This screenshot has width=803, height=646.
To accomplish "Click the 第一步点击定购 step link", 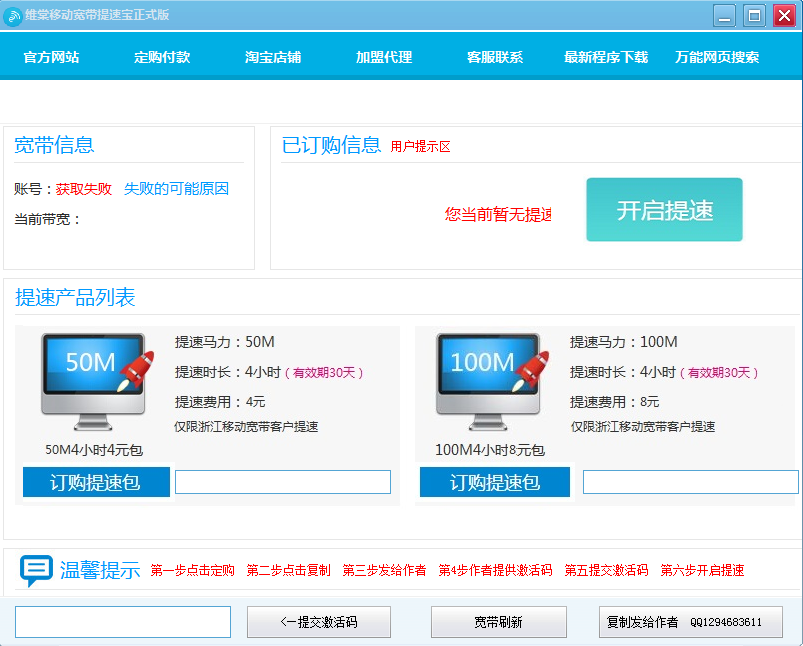I will 192,568.
